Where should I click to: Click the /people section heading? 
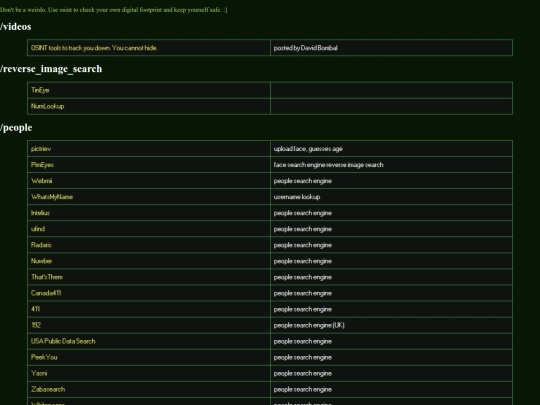[x=16, y=127]
